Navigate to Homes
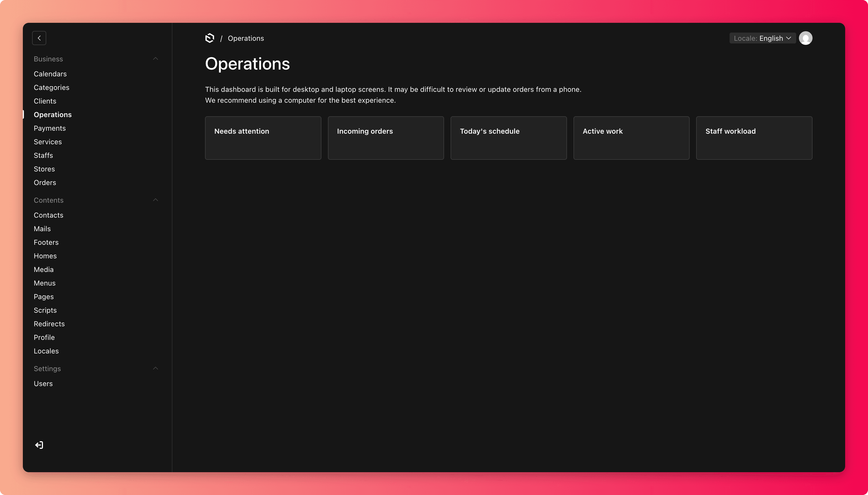 45,256
